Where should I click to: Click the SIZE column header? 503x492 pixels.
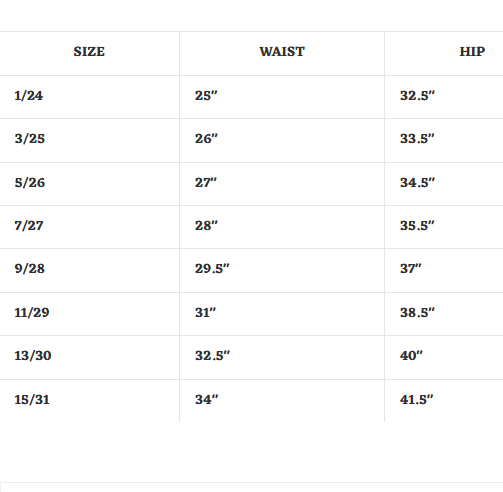tap(89, 52)
